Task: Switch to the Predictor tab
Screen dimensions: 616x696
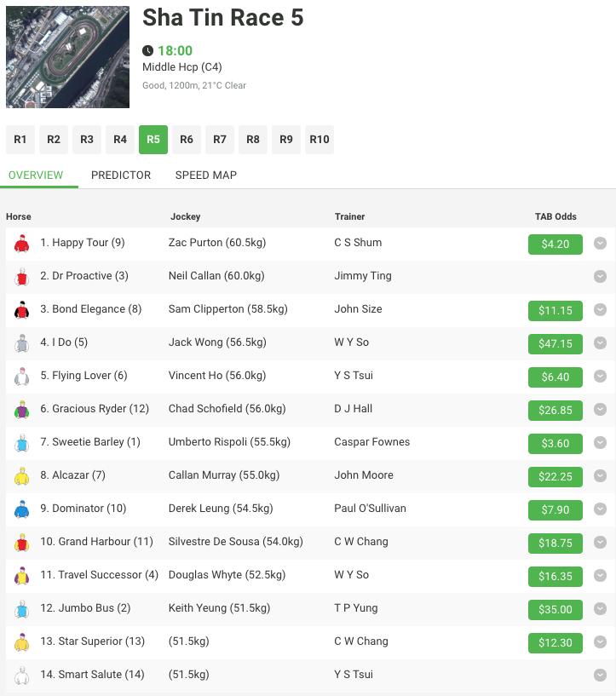Action: pyautogui.click(x=121, y=175)
